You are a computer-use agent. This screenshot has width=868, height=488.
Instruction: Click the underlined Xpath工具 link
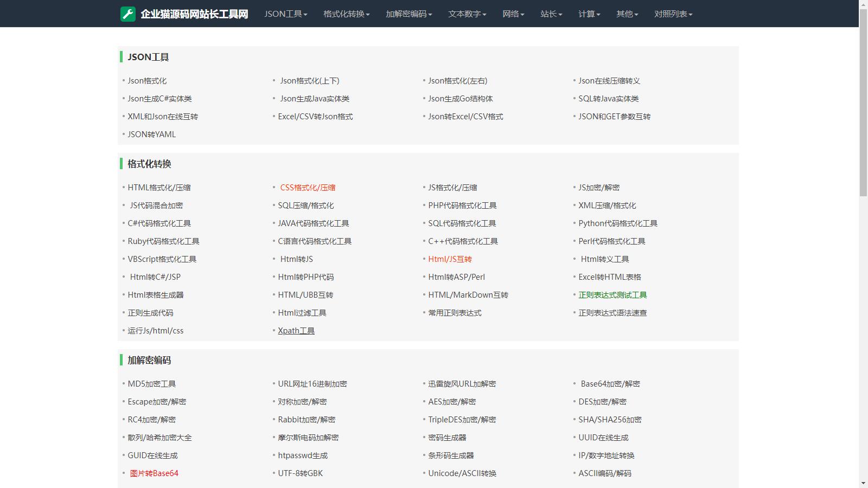[x=296, y=331]
